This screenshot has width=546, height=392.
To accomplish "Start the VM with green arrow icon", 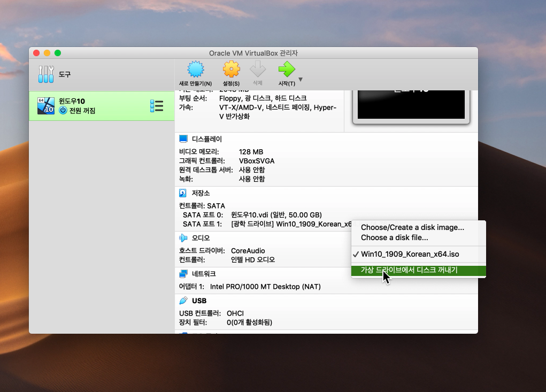I will point(287,69).
